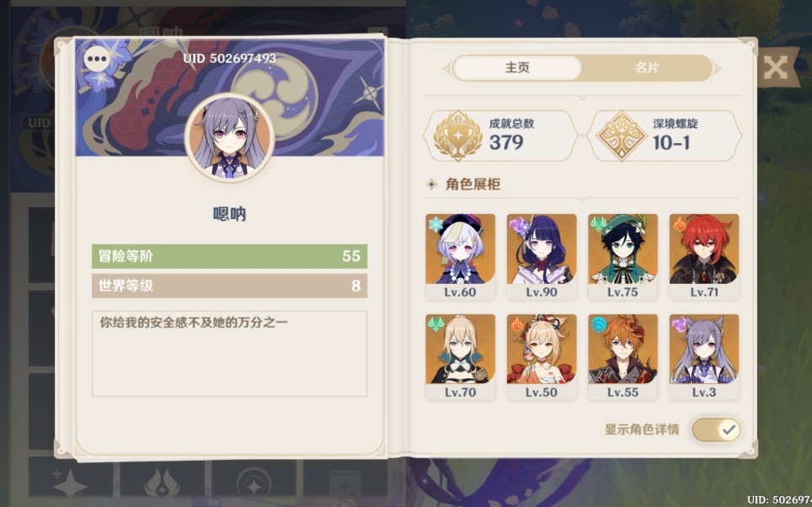The width and height of the screenshot is (812, 507).
Task: Switch to the 名片 tab
Action: pos(647,68)
